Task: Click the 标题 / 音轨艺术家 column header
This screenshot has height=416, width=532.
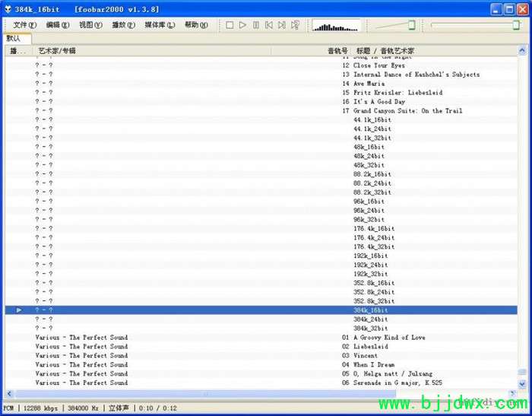Action: 434,51
